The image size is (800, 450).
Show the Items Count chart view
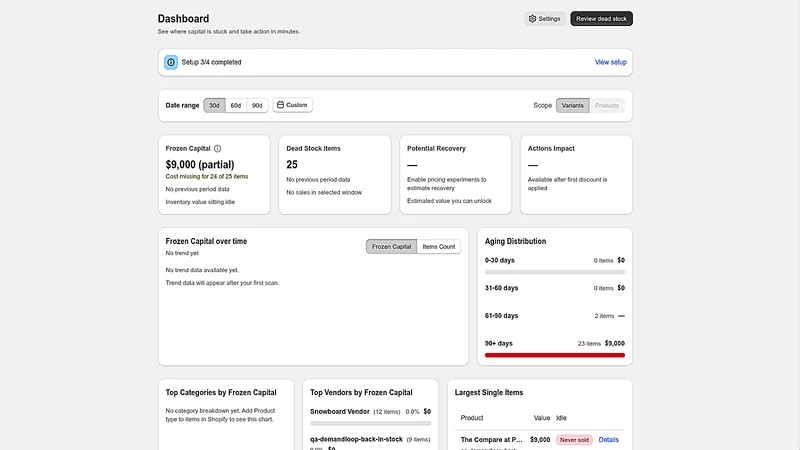tap(439, 246)
